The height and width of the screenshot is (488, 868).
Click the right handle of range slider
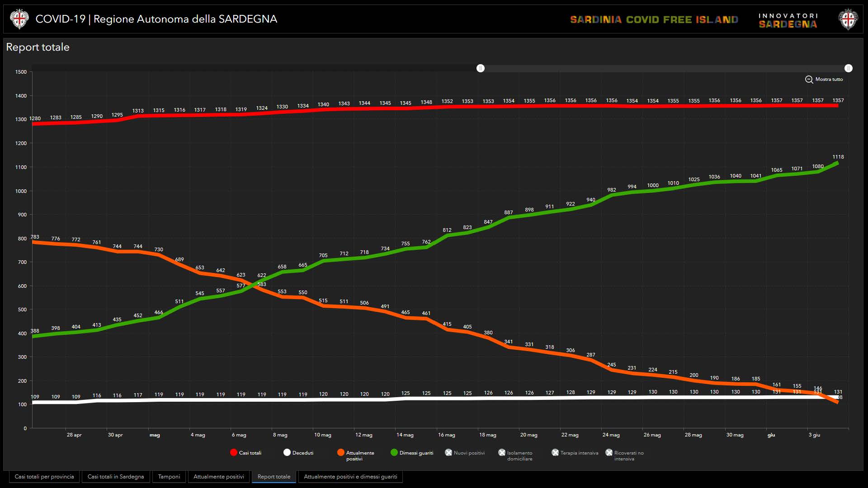coord(849,68)
